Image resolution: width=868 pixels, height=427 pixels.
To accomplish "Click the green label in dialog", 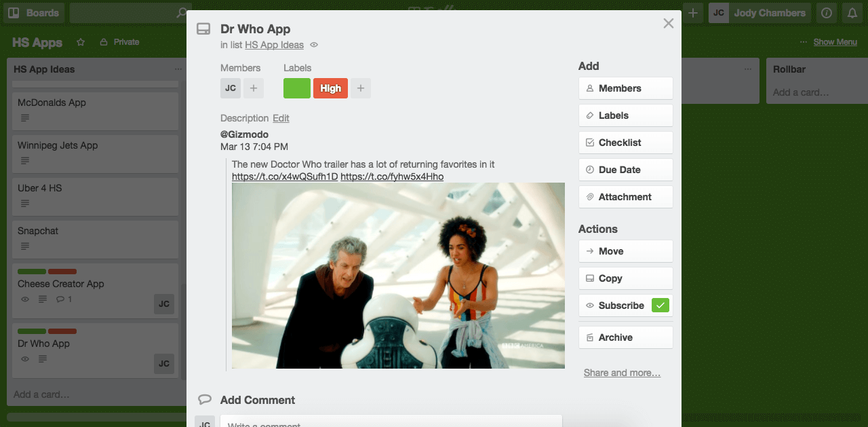I will (x=297, y=88).
